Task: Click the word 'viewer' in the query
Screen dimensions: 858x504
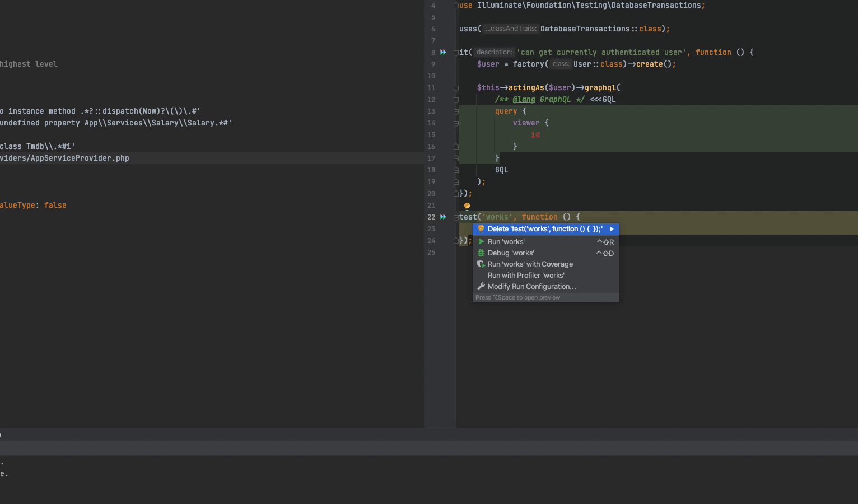Action: tap(526, 123)
